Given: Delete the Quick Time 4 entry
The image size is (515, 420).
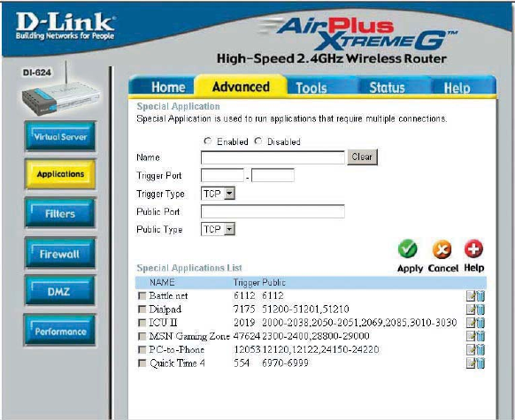Looking at the screenshot, I should pos(480,363).
